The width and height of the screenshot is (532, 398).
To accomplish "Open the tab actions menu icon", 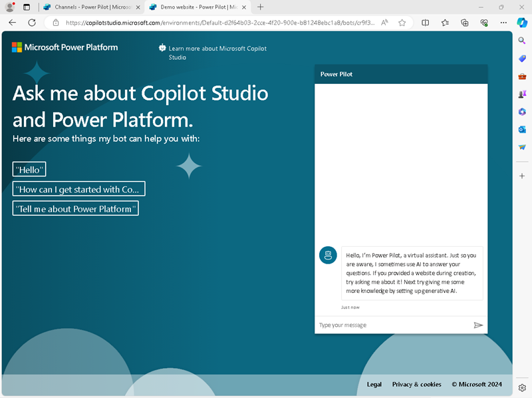I will [x=27, y=7].
